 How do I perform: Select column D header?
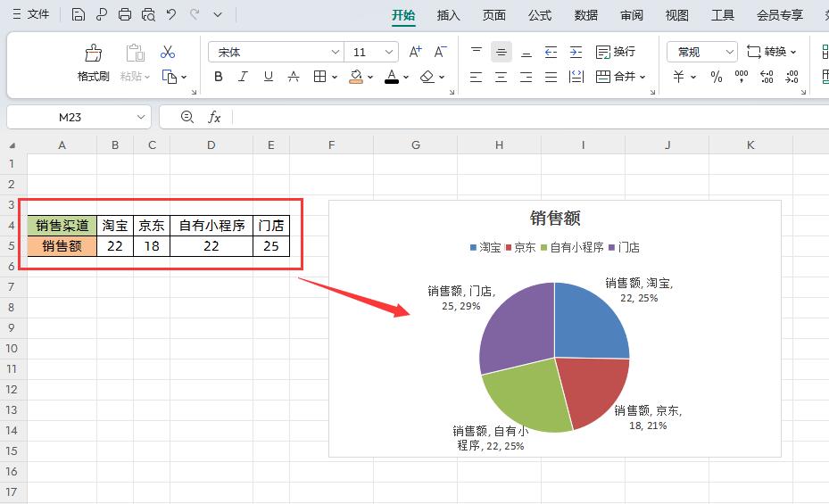pyautogui.click(x=211, y=145)
